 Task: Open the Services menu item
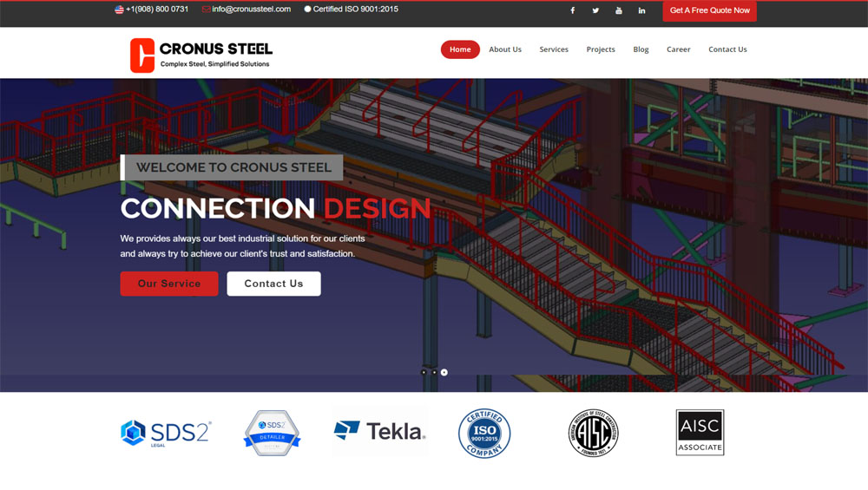(x=554, y=49)
